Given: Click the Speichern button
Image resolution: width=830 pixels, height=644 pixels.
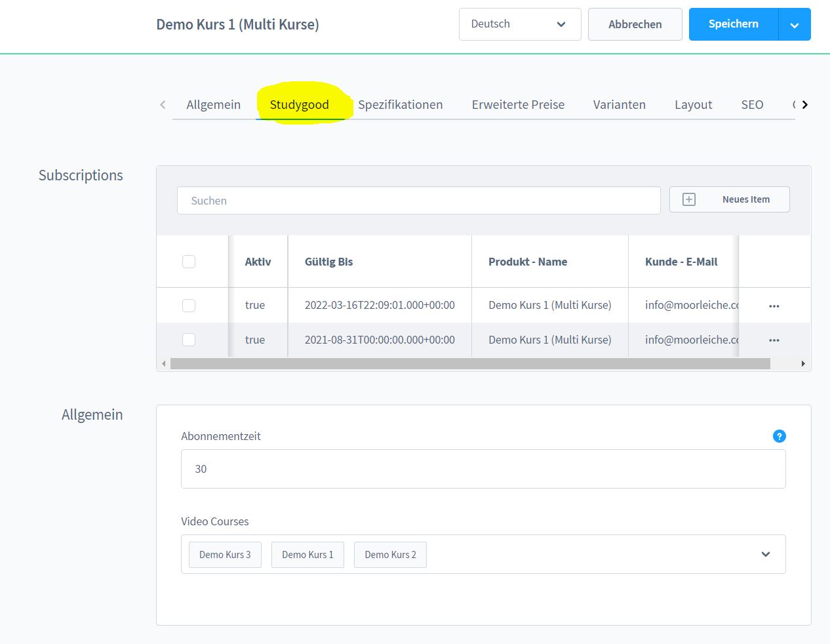Looking at the screenshot, I should tap(733, 24).
